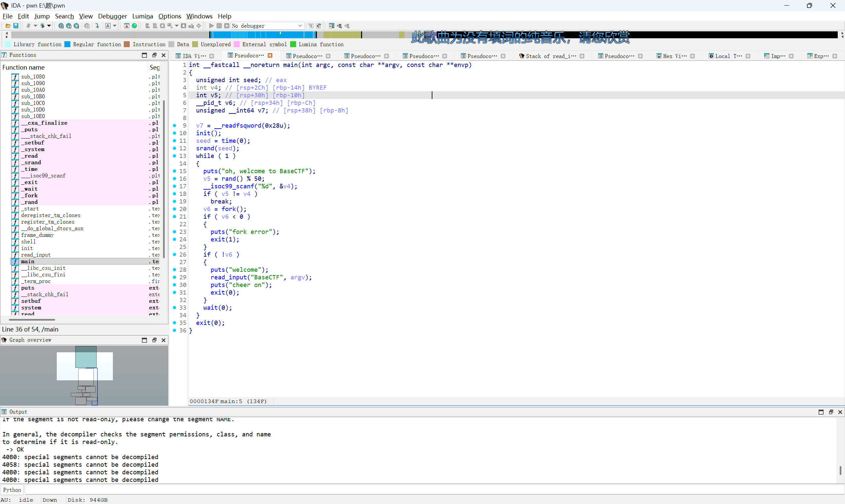Select read_input in Functions list

click(x=36, y=255)
